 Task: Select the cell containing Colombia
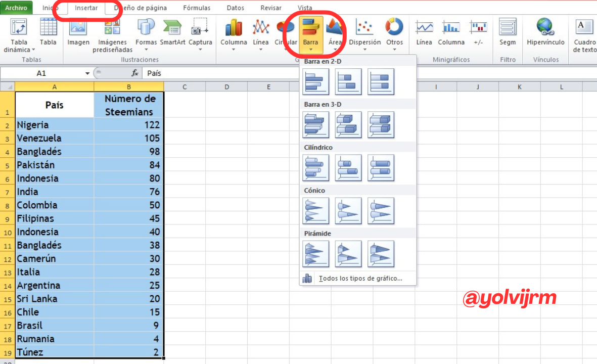[x=55, y=205]
